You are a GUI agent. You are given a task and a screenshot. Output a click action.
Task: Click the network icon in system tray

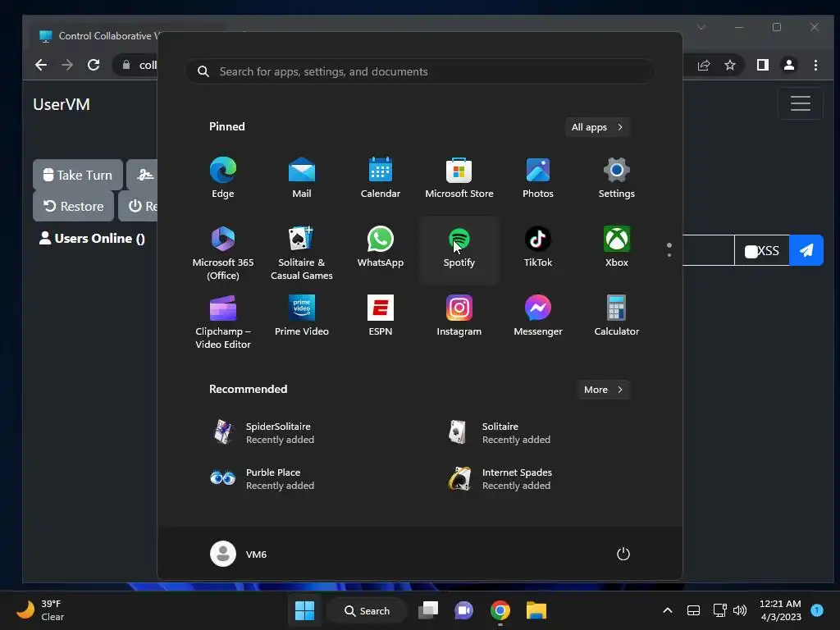point(719,610)
